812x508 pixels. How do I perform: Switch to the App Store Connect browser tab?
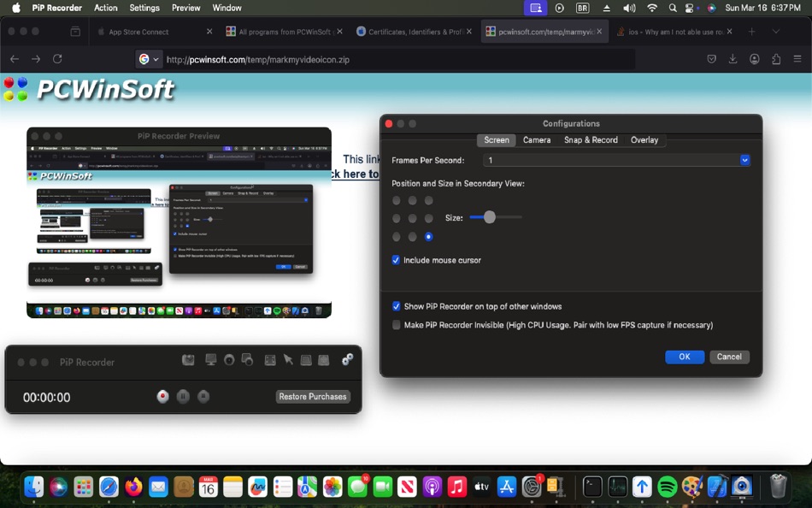156,32
